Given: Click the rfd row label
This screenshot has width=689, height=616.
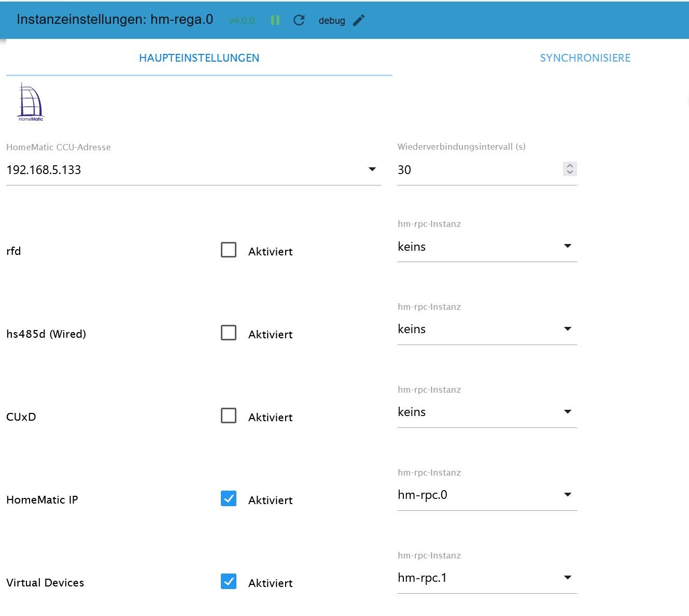Looking at the screenshot, I should click(13, 251).
